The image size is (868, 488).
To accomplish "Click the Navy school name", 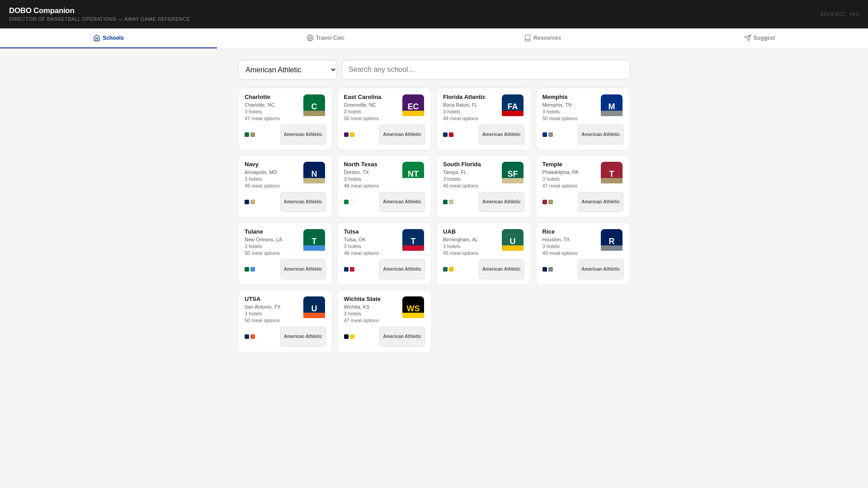I will (x=251, y=164).
